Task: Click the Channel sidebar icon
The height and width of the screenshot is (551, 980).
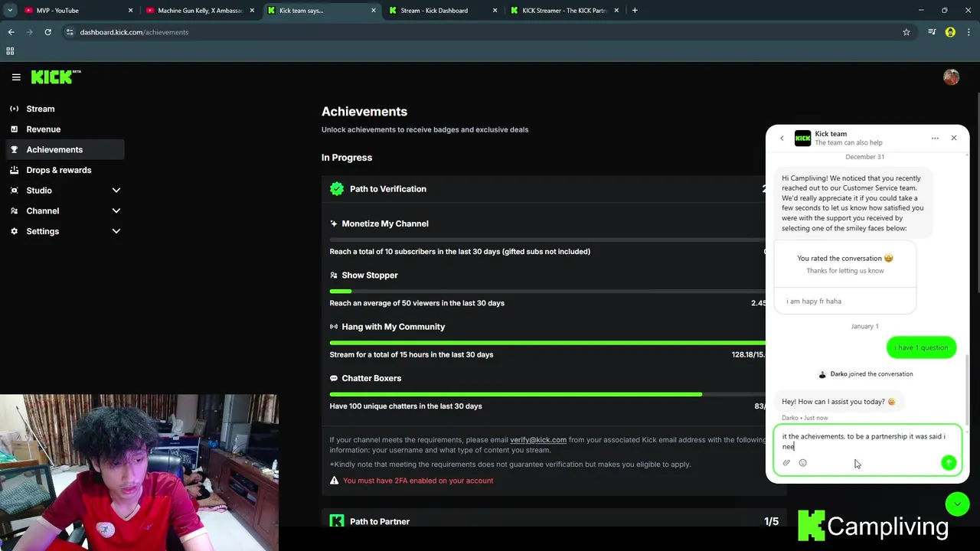Action: point(14,210)
